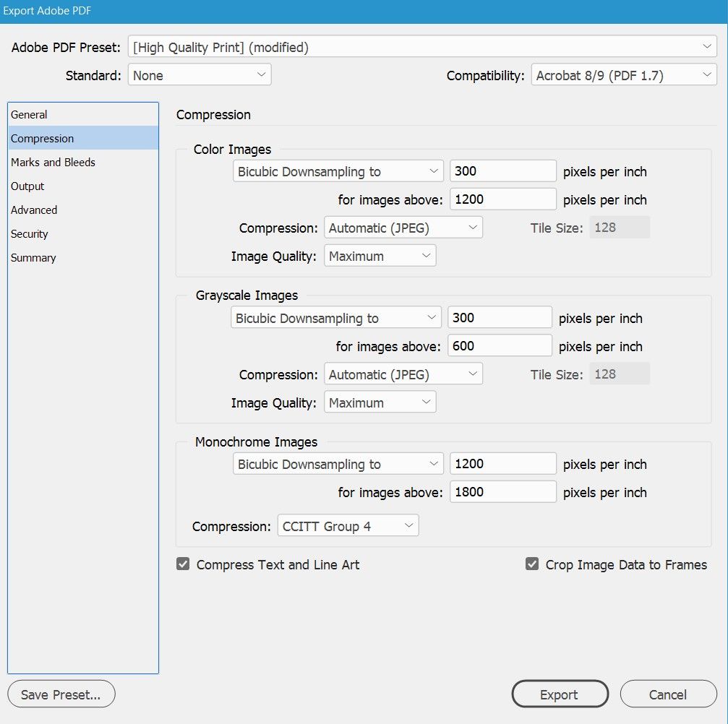Viewport: 728px width, 724px height.
Task: Open the Adobe PDF Preset dropdown
Action: coord(422,47)
